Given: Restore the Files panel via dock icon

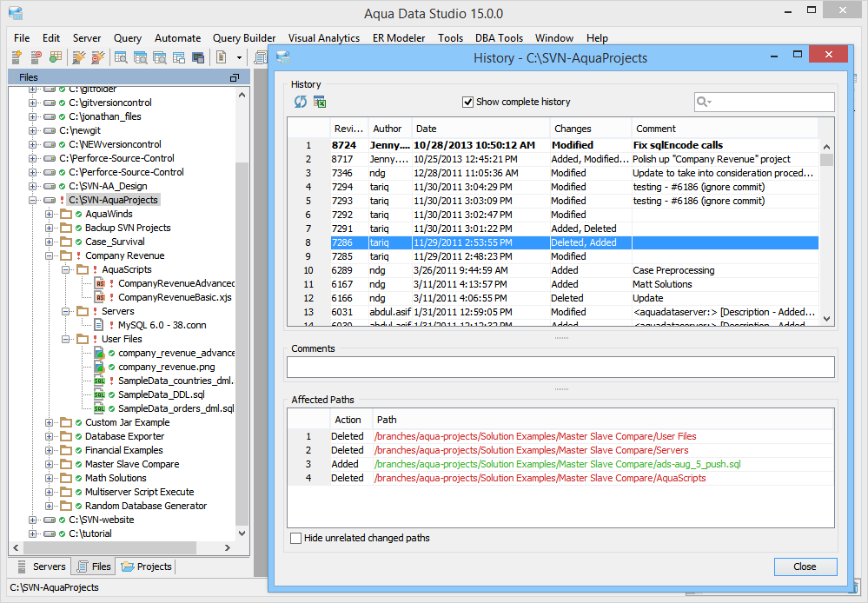Looking at the screenshot, I should [234, 77].
